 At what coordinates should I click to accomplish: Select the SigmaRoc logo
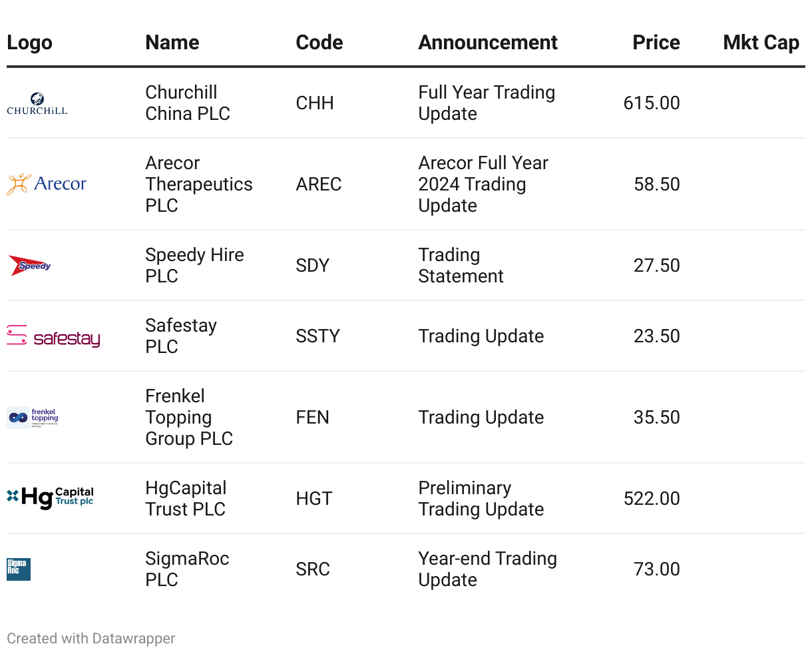click(19, 569)
